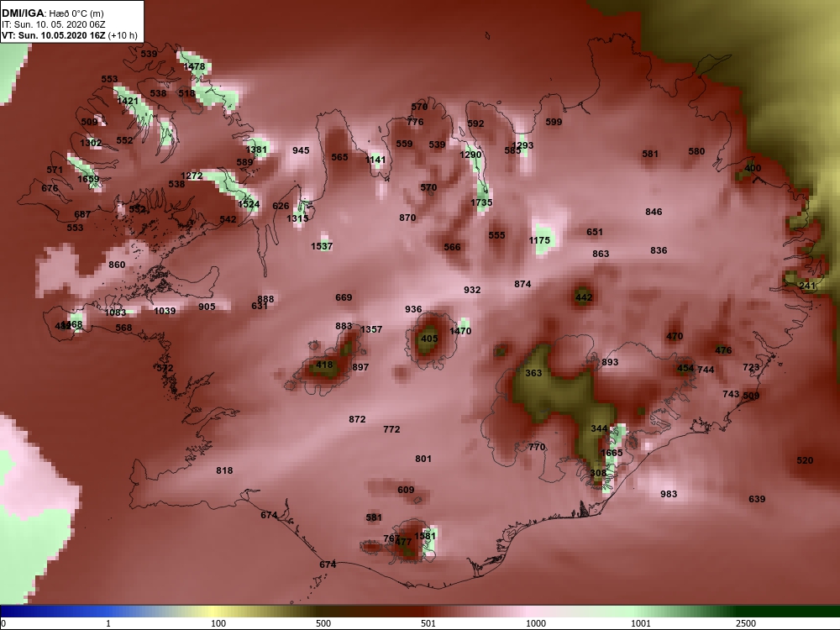Click the 1141 height label
840x630 pixels.
tap(375, 160)
